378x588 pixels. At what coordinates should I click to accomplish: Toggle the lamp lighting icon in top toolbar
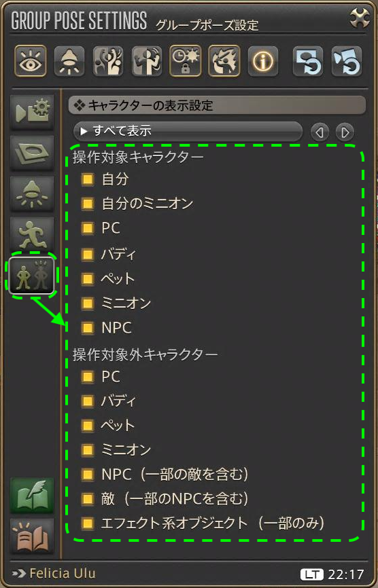(69, 61)
